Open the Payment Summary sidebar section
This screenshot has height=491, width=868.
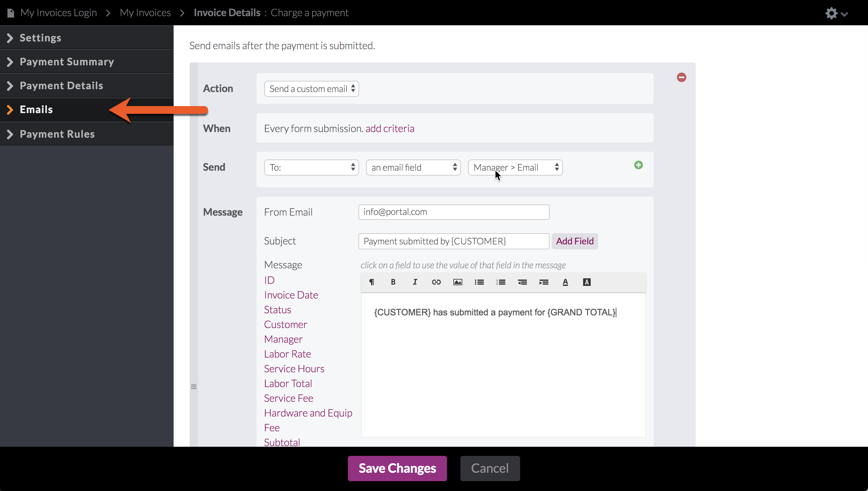click(67, 61)
